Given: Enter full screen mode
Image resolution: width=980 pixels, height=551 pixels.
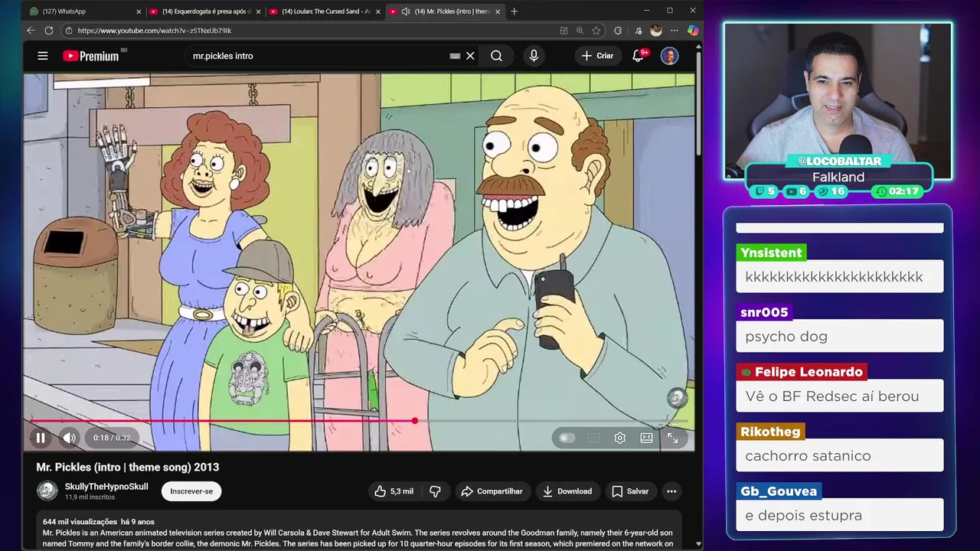Looking at the screenshot, I should (x=672, y=438).
